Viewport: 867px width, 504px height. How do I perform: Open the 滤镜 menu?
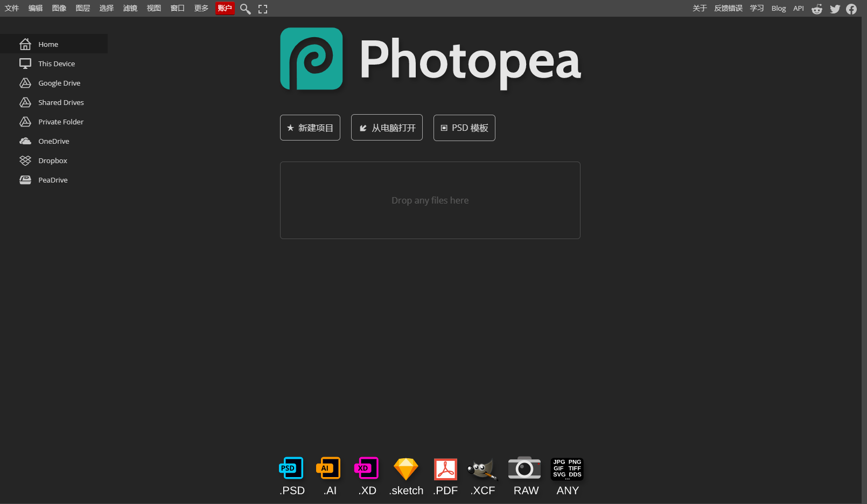130,8
